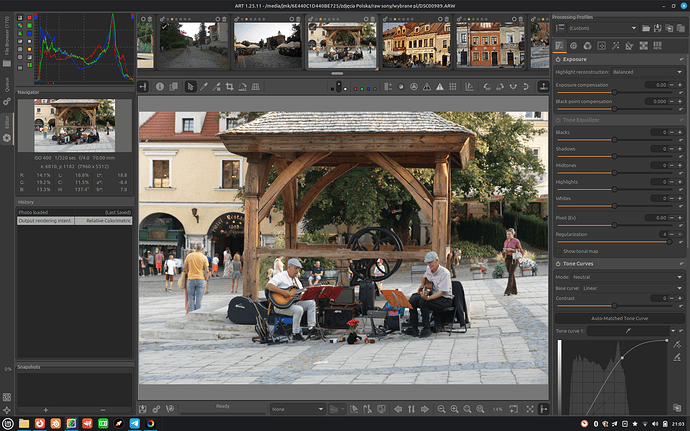Add a new snapshot with plus button
Image resolution: width=690 pixels, height=431 pixels.
point(46,409)
